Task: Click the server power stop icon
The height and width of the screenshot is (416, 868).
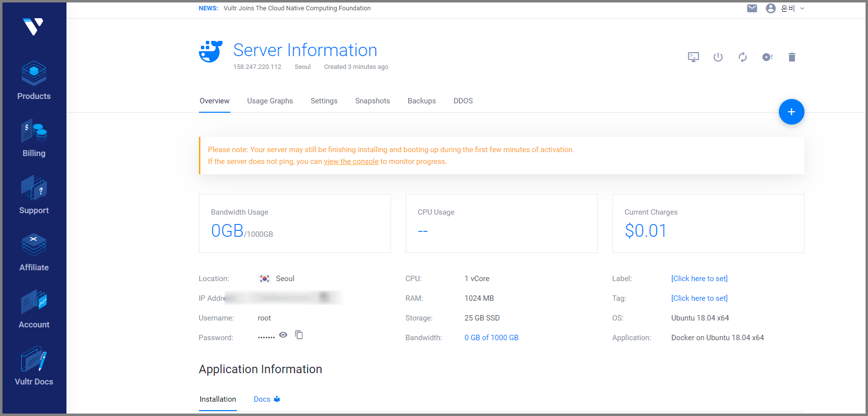Action: point(718,57)
